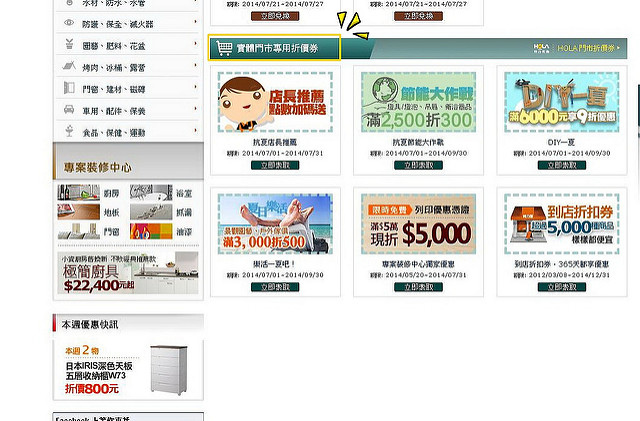Expand the 園藝、肥料、花盆 submenu arrow
640x421 pixels.
pyautogui.click(x=196, y=43)
